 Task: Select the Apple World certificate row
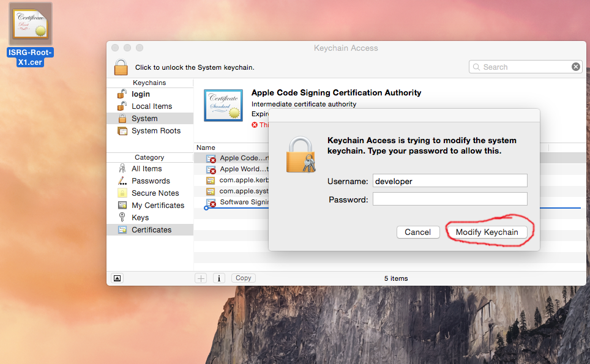232,169
